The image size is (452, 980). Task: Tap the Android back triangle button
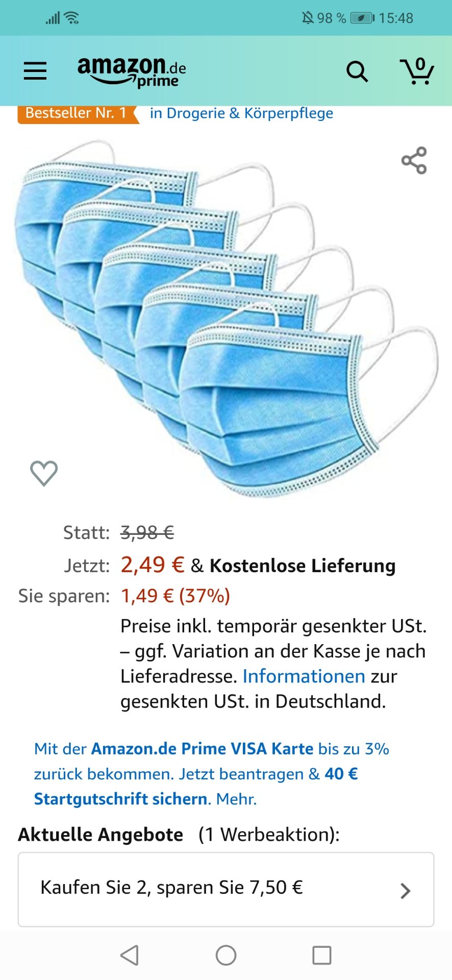[130, 955]
